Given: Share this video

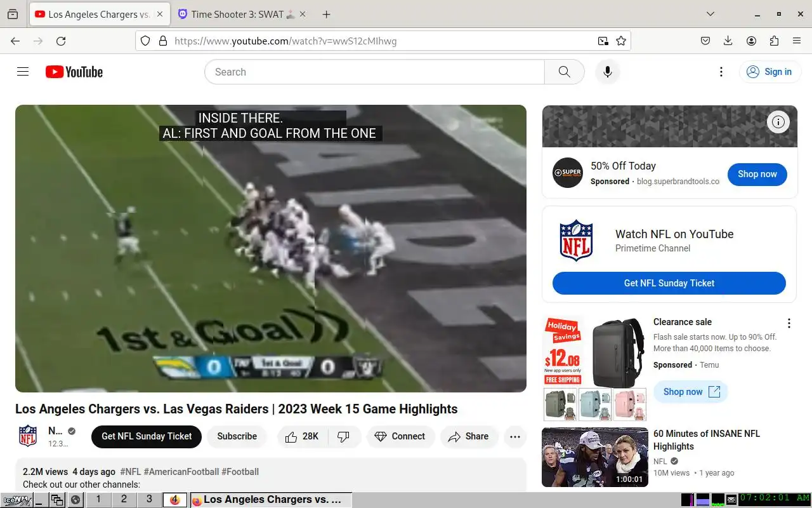Looking at the screenshot, I should coord(468,436).
